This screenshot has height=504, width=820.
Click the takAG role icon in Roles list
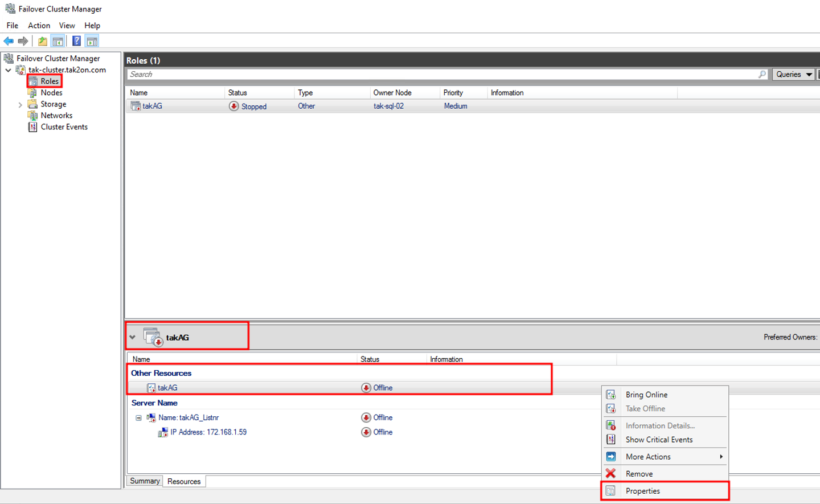tap(136, 106)
